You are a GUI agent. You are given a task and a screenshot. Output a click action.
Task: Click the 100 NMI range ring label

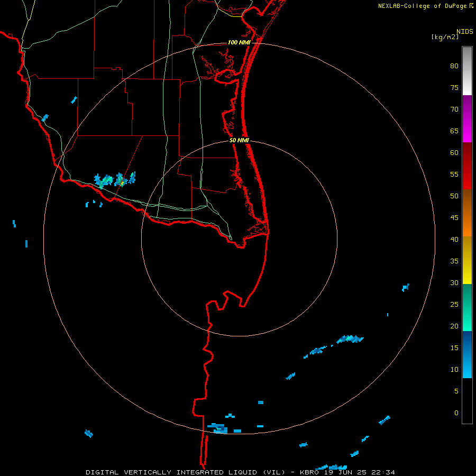(239, 42)
